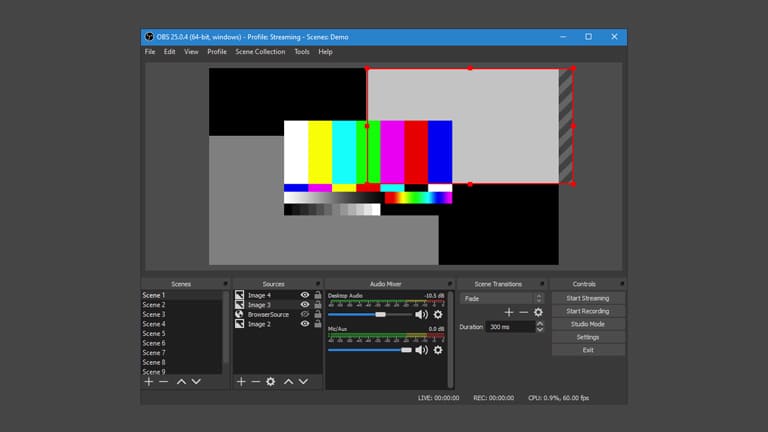Click the Duration 300 ms field
This screenshot has height=432, width=768.
tap(510, 327)
